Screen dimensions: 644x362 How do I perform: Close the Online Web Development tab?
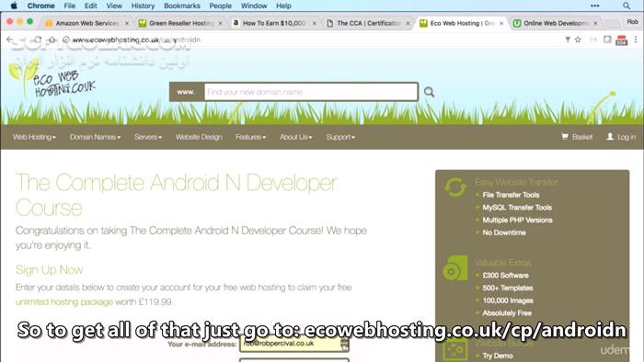point(595,23)
